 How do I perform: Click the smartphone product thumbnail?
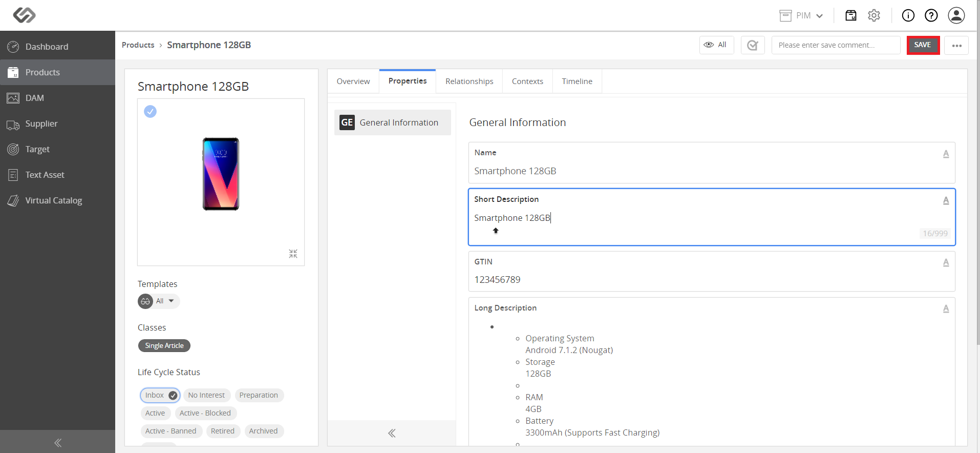click(x=221, y=174)
